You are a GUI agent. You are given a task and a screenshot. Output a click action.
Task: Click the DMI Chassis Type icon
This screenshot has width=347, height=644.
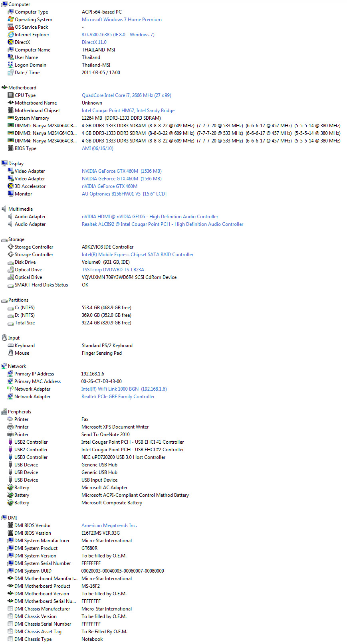coord(10,639)
